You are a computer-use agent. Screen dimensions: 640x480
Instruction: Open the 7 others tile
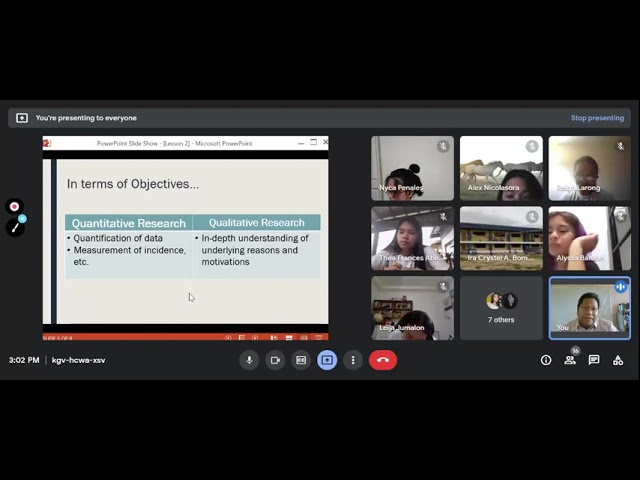coord(501,308)
